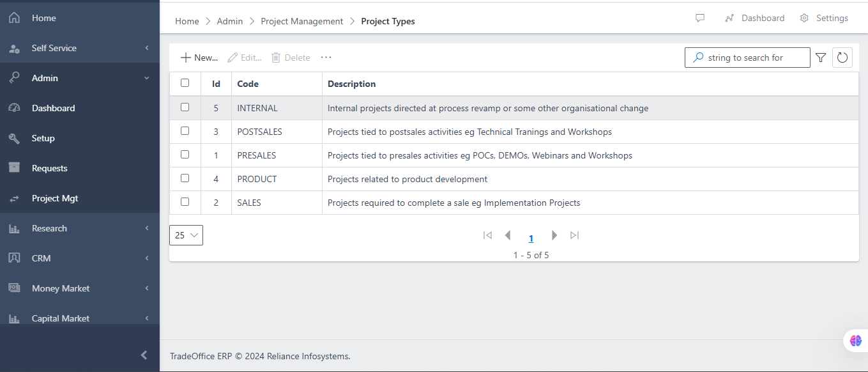Tick the checkbox on the SALES row
The image size is (868, 372).
tap(185, 202)
